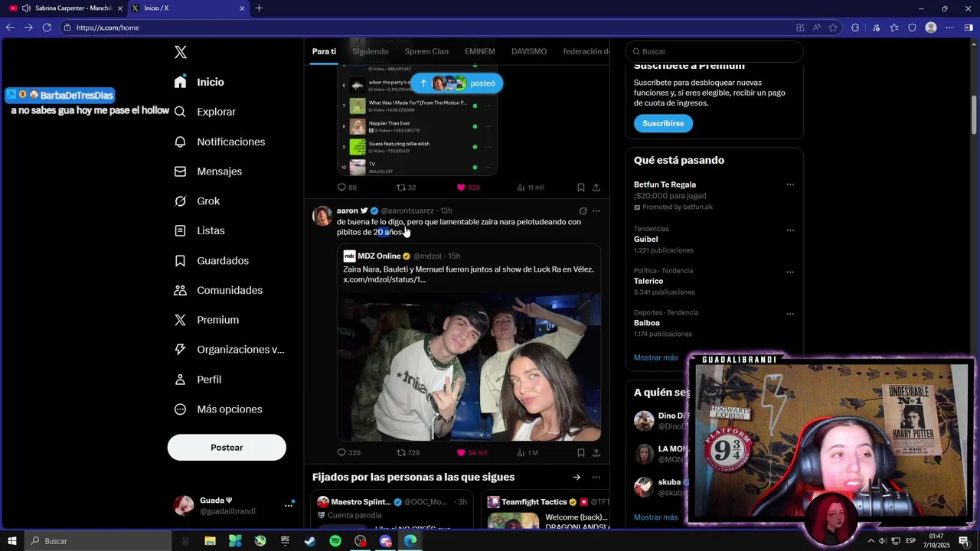The width and height of the screenshot is (980, 551).
Task: Open options for Betfun Te Regala trend
Action: [790, 184]
